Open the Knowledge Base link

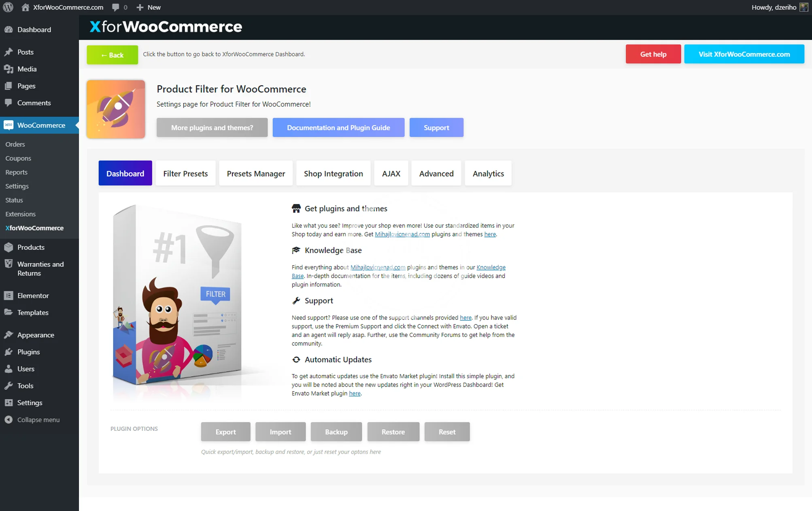491,267
